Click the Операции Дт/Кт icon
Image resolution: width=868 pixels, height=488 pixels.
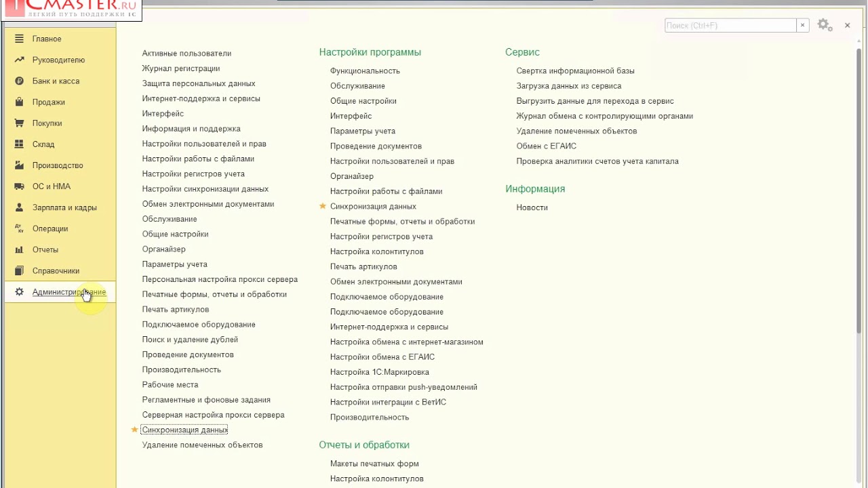(x=19, y=228)
